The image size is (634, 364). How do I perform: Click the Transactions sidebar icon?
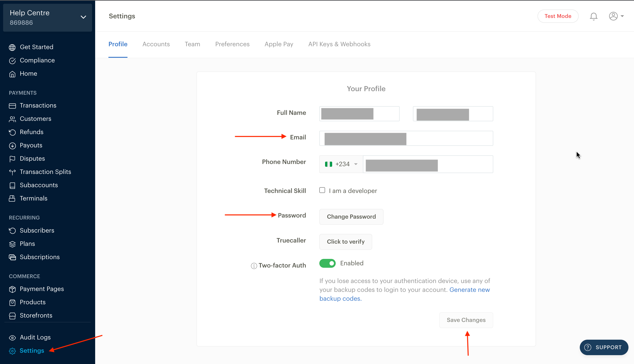pyautogui.click(x=12, y=105)
